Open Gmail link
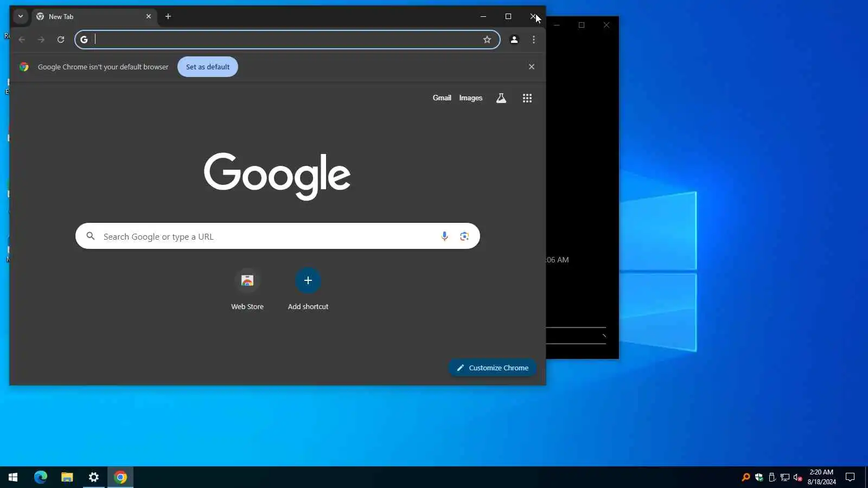The width and height of the screenshot is (868, 488). pyautogui.click(x=442, y=98)
